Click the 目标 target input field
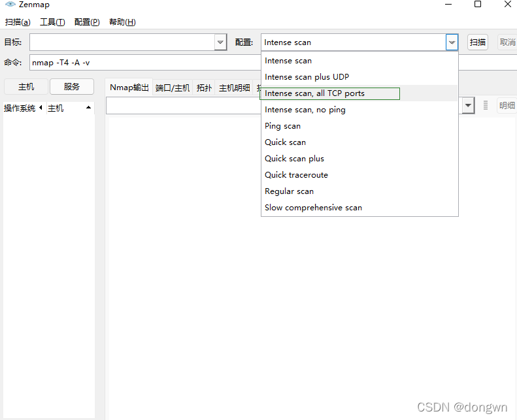 pyautogui.click(x=122, y=42)
